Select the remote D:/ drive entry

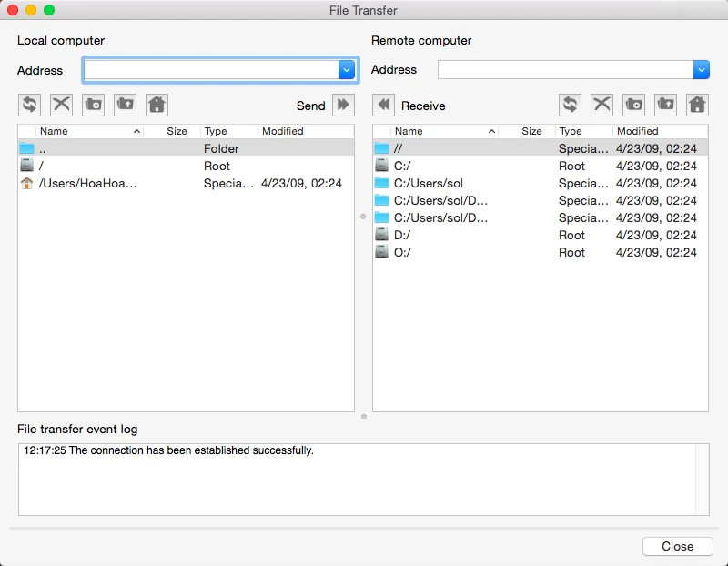pyautogui.click(x=403, y=235)
